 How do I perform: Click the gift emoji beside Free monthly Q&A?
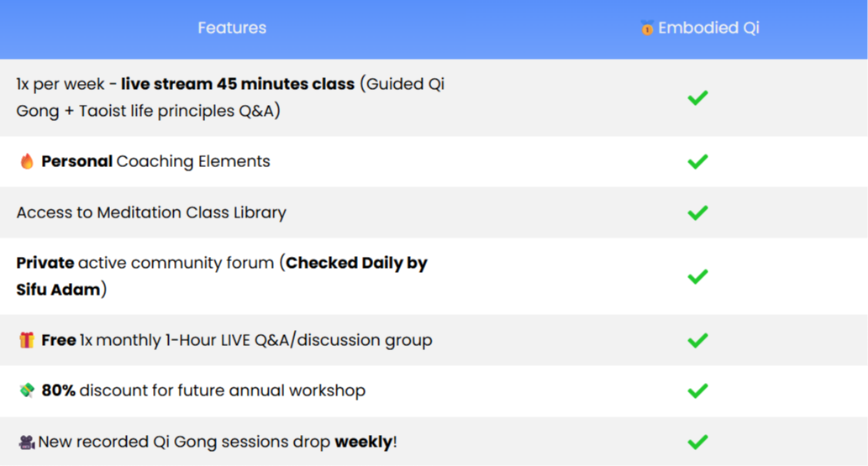(27, 340)
